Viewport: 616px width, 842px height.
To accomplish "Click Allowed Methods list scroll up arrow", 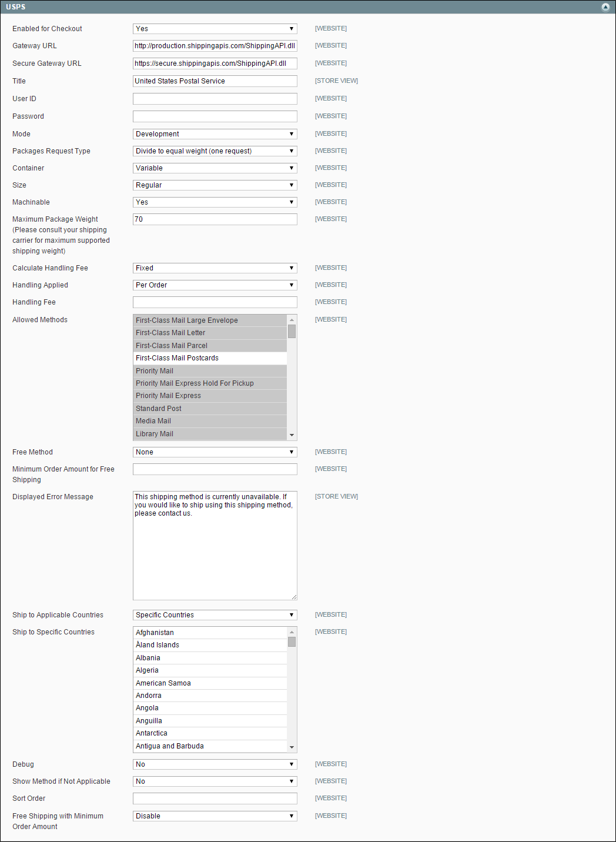I will tap(292, 320).
